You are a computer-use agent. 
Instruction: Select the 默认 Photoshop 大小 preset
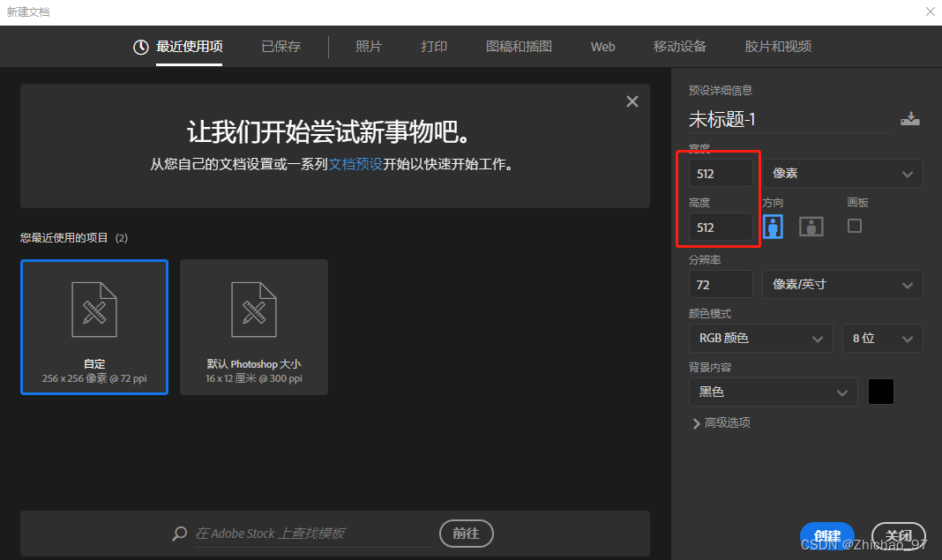point(254,327)
